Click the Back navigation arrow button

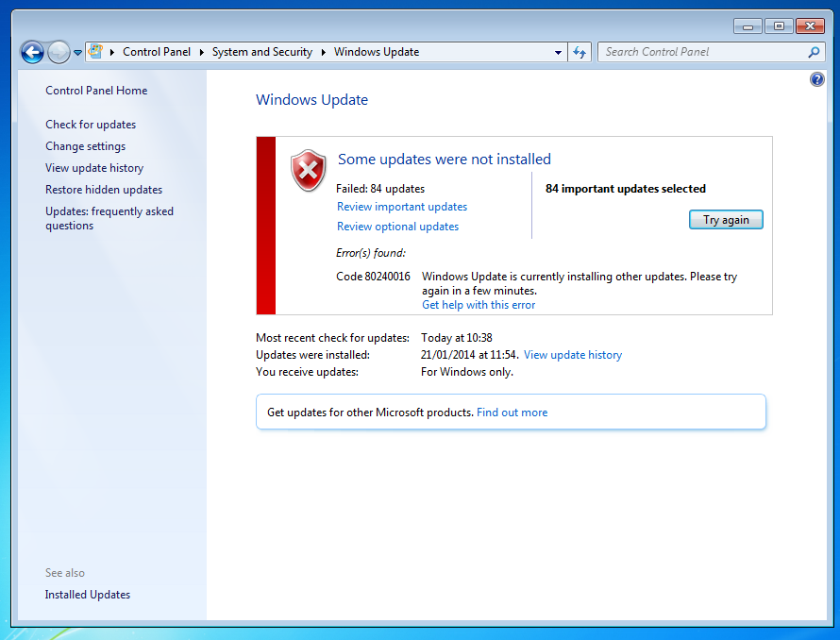pyautogui.click(x=32, y=53)
